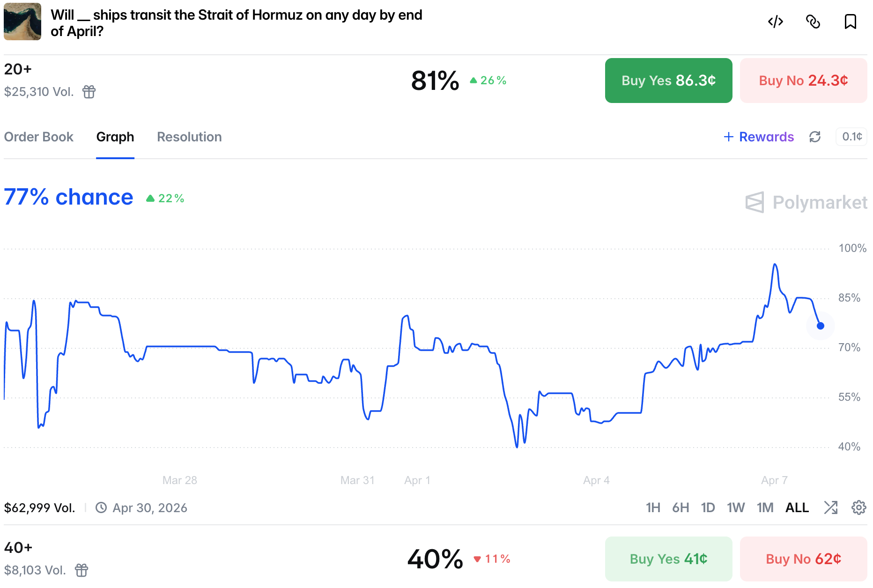The width and height of the screenshot is (873, 588).
Task: Select the 1M time range
Action: 765,507
